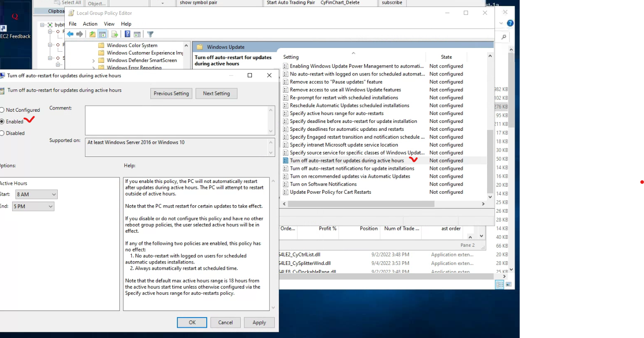
Task: Expand the Windows Error Reporting tree node
Action: [x=94, y=68]
